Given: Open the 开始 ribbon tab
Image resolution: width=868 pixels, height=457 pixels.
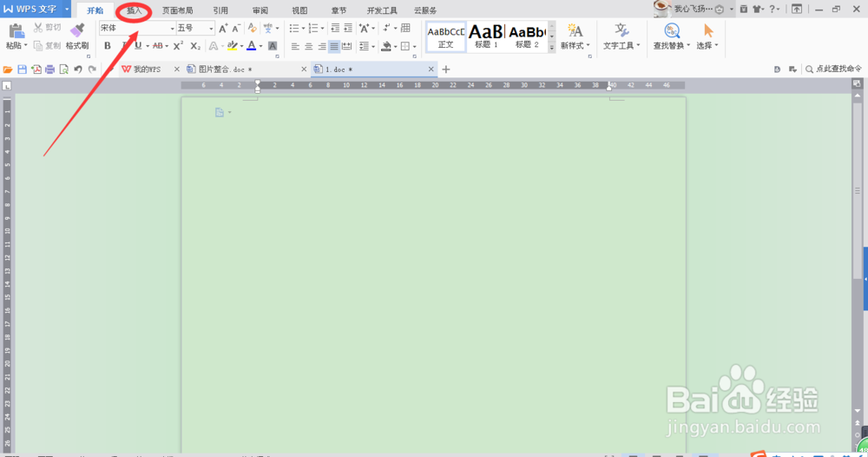Looking at the screenshot, I should (95, 10).
